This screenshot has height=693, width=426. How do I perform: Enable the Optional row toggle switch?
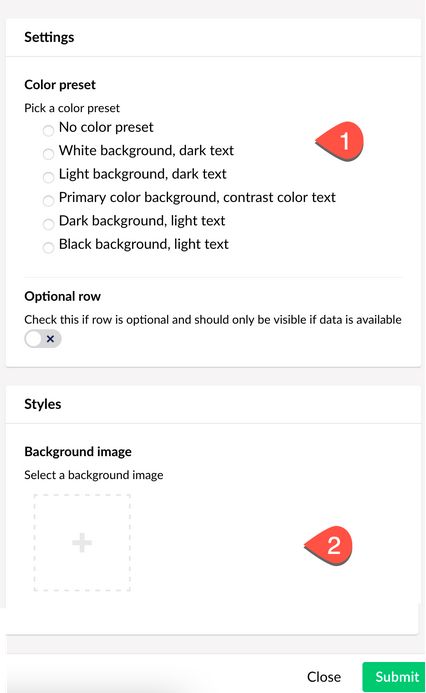point(43,339)
